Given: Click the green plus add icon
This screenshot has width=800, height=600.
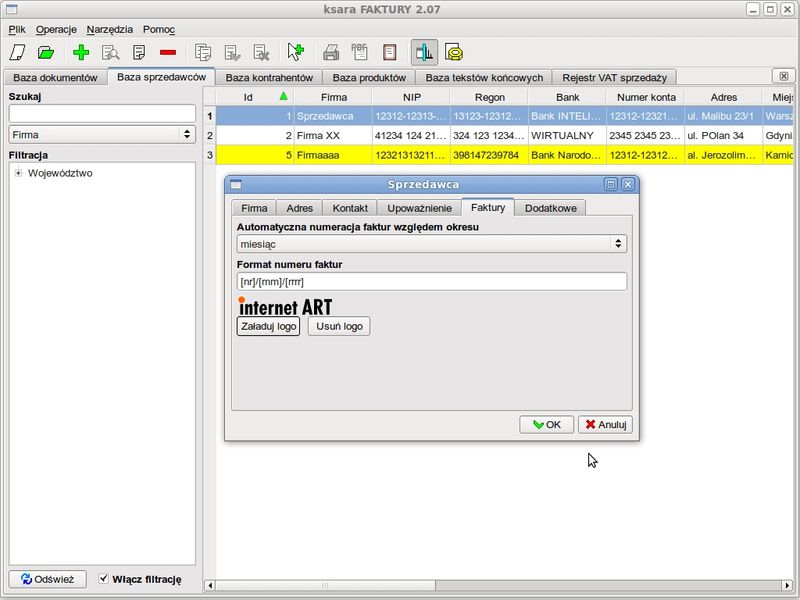Looking at the screenshot, I should coord(81,52).
